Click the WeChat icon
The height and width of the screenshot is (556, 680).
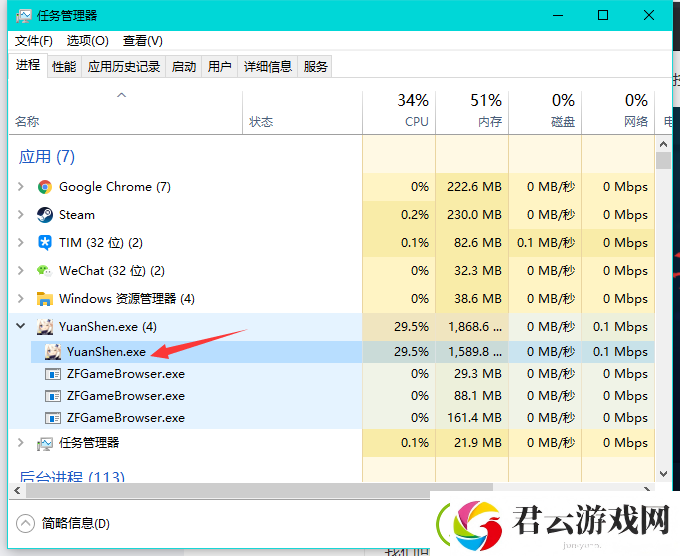point(45,271)
